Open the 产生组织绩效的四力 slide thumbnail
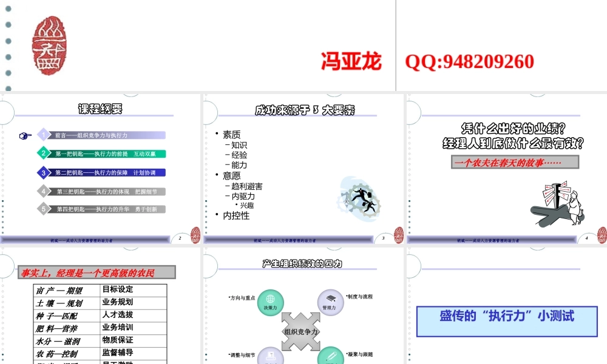The width and height of the screenshot is (607, 364). tap(303, 306)
